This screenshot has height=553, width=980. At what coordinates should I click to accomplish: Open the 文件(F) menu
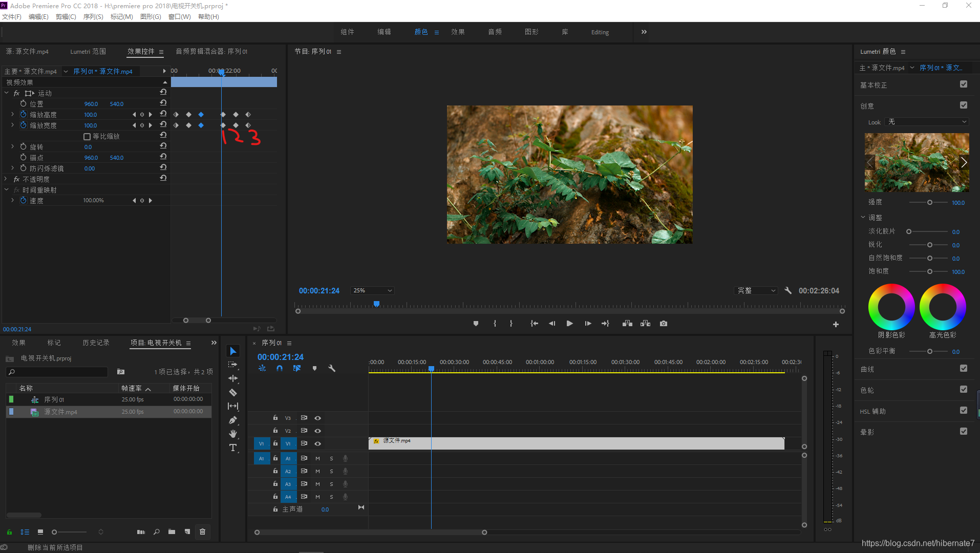pyautogui.click(x=12, y=16)
